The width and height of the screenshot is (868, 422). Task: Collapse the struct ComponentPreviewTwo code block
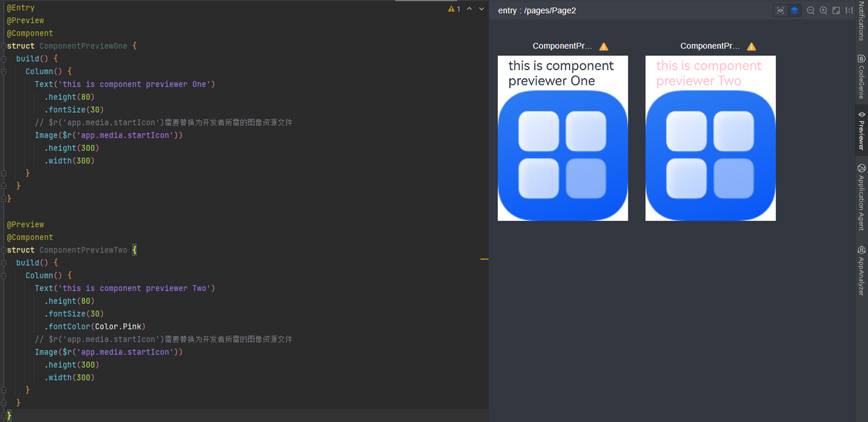[3, 250]
